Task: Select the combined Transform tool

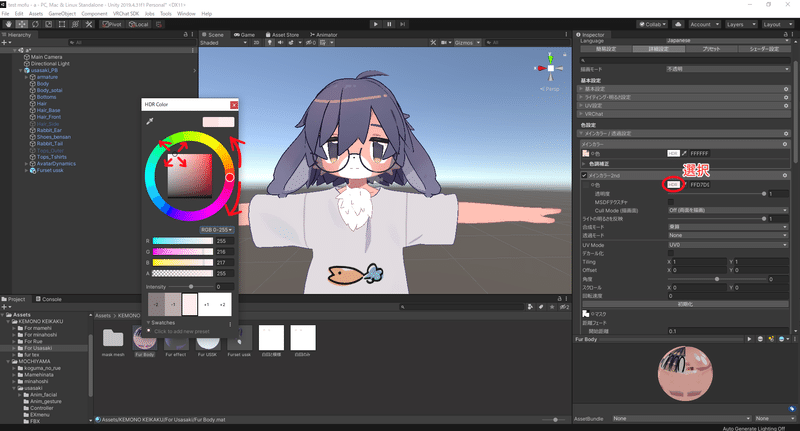Action: pyautogui.click(x=75, y=24)
